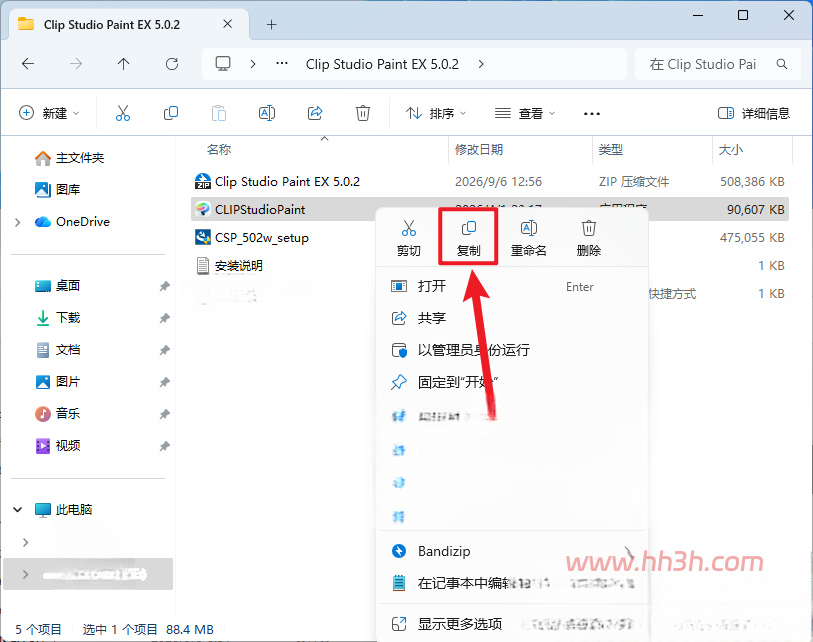The image size is (813, 642).
Task: Close the Clip Studio Paint EX 5.0.2 tab
Action: (227, 24)
